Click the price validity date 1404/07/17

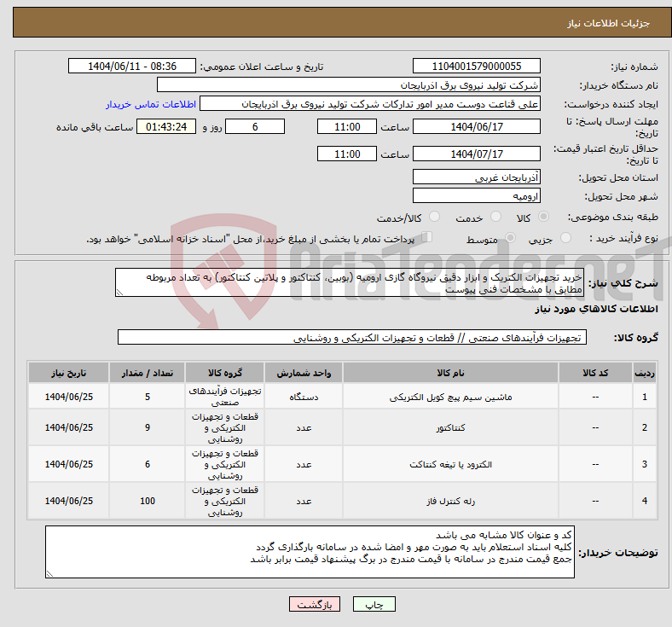pos(477,154)
